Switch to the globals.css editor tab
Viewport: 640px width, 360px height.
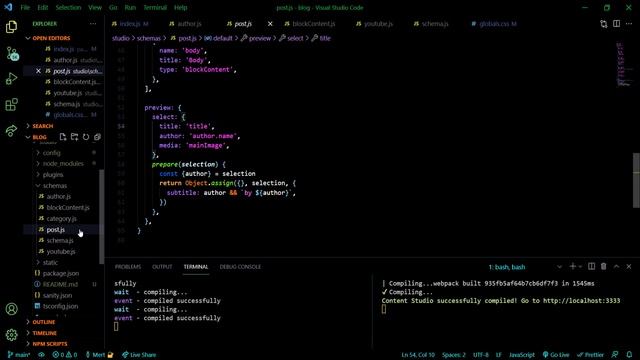coord(494,24)
